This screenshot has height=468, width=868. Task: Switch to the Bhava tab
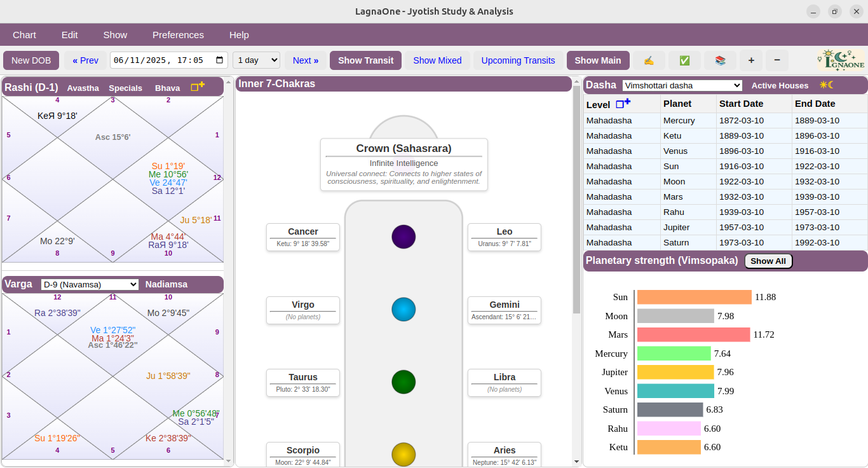[168, 88]
